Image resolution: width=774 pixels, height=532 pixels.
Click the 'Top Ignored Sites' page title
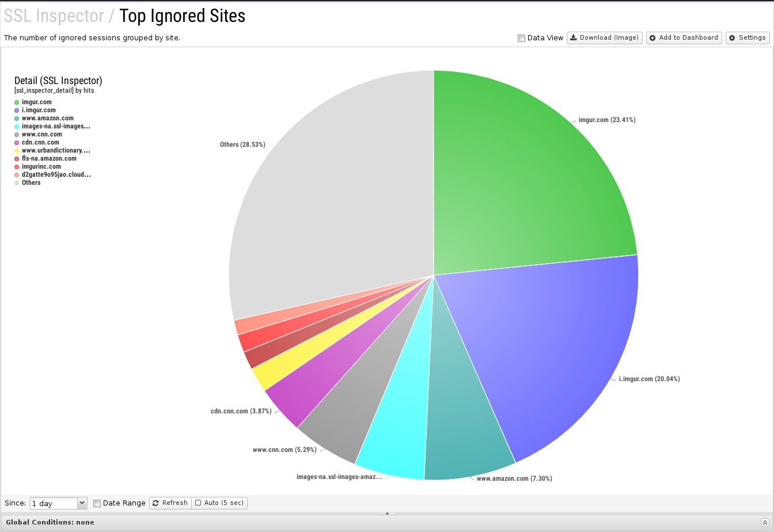182,16
